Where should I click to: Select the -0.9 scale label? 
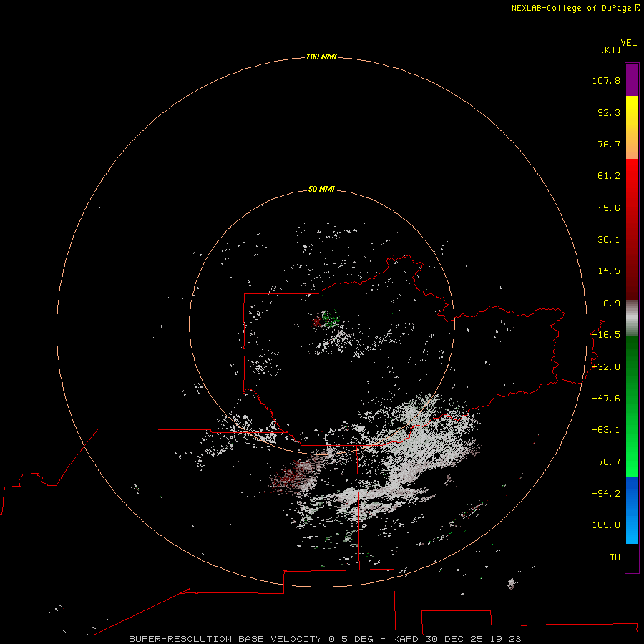pyautogui.click(x=609, y=303)
